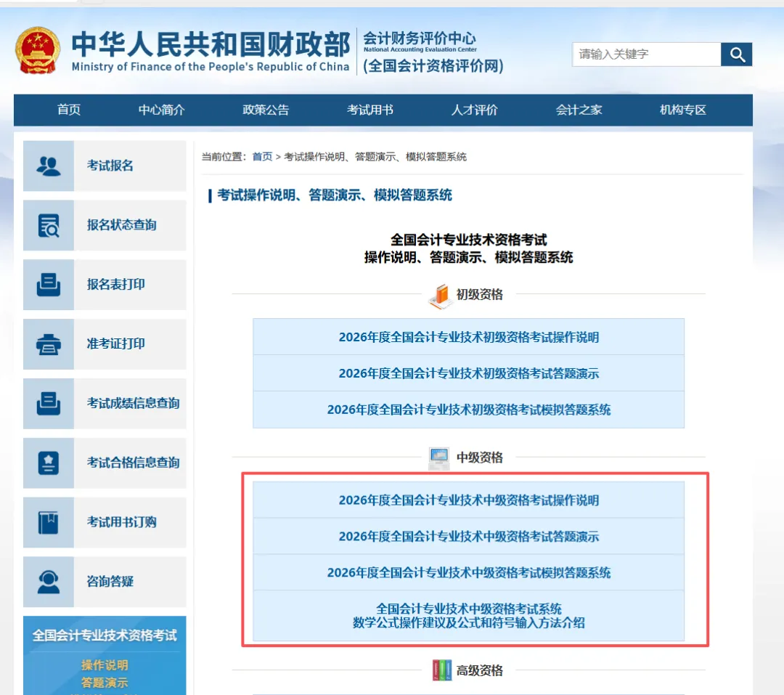Click the 中华人民共和国财政部 site title
784x695 pixels.
point(211,44)
